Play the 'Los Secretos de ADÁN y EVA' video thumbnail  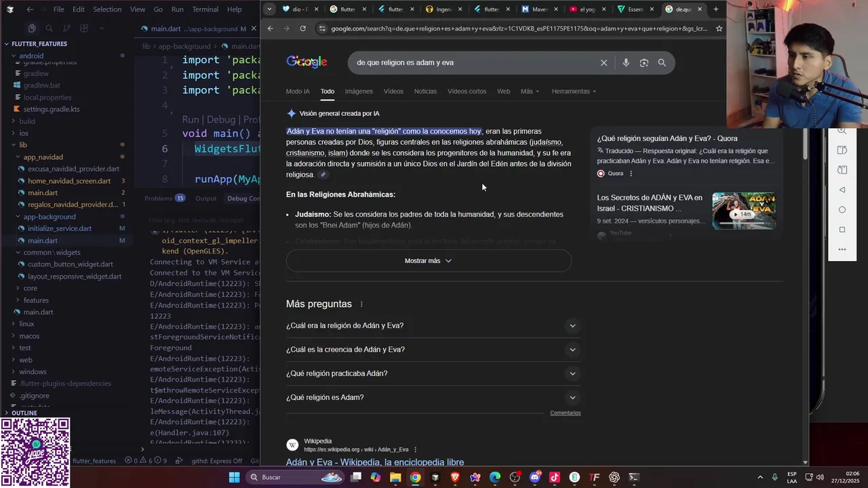click(x=744, y=211)
